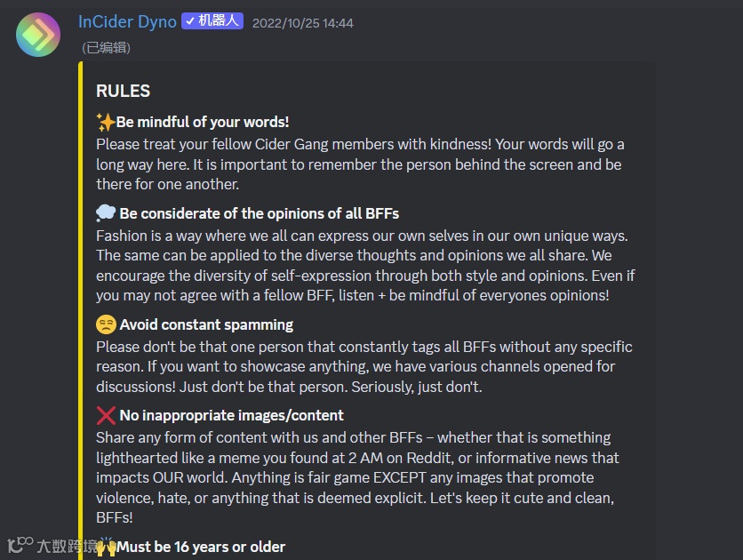This screenshot has width=743, height=560.
Task: Click the No inappropriate images/content heading
Action: (231, 415)
